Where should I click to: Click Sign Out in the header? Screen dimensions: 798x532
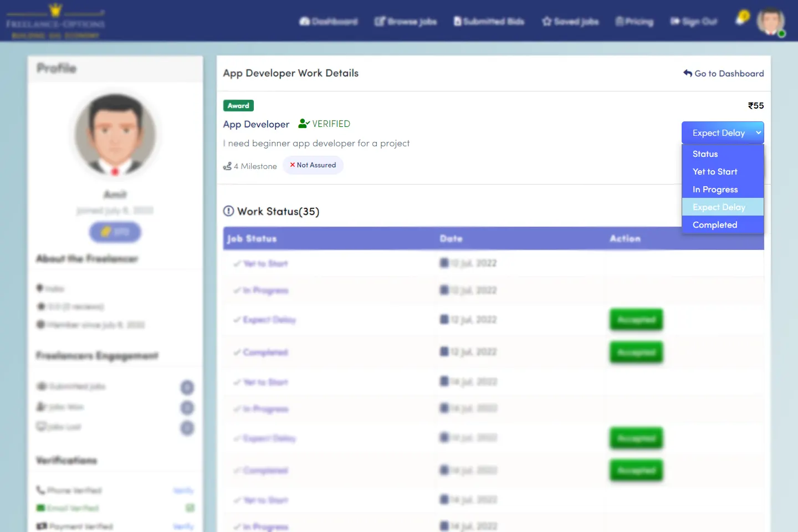coord(694,22)
